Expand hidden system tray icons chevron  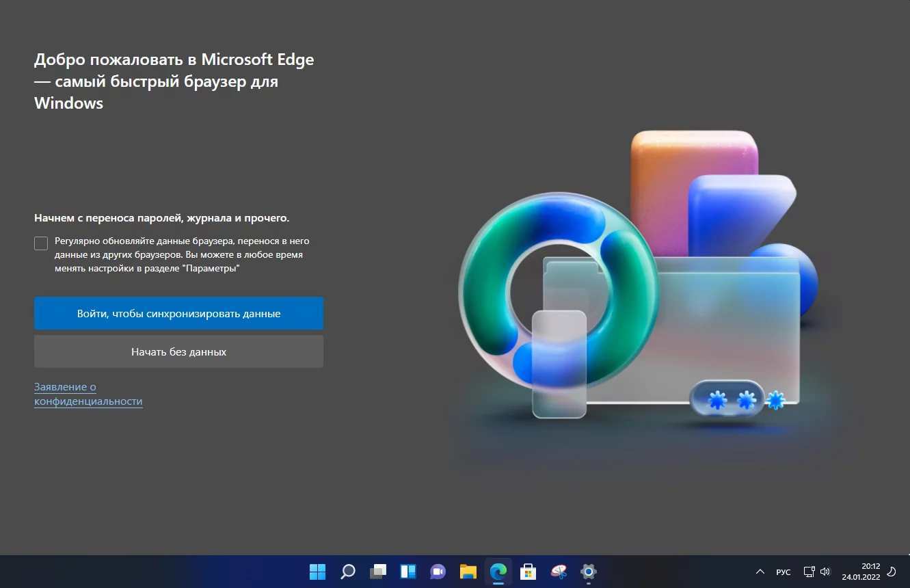pyautogui.click(x=760, y=572)
